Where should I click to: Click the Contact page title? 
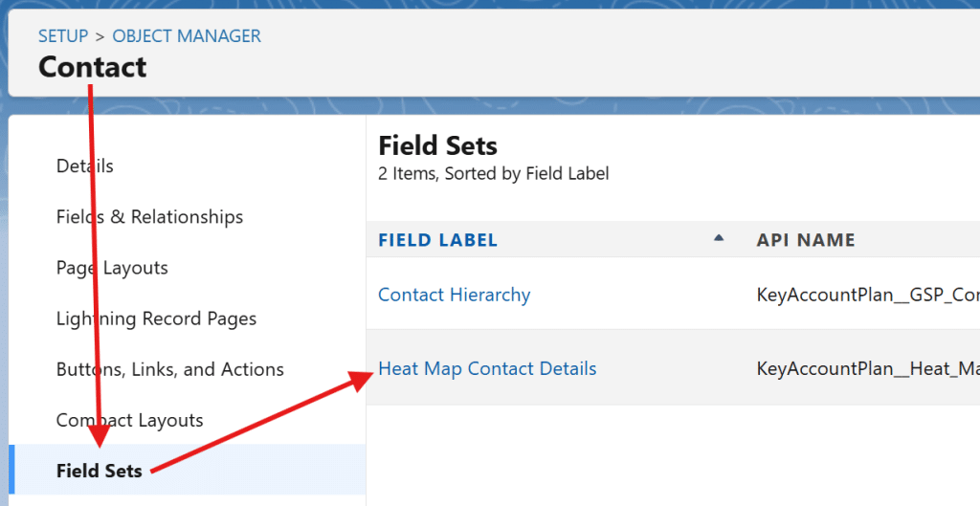(x=93, y=67)
